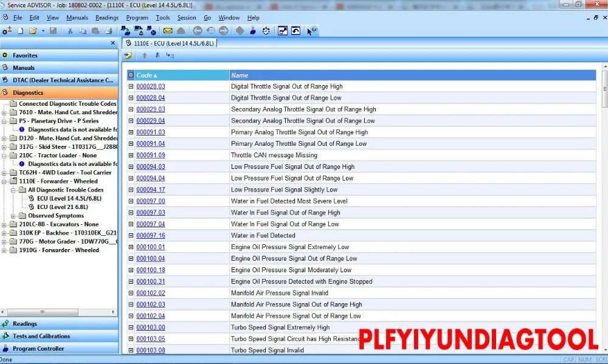Click the round Back arrow icon
Image resolution: width=608 pixels, height=364 pixels.
198,31
